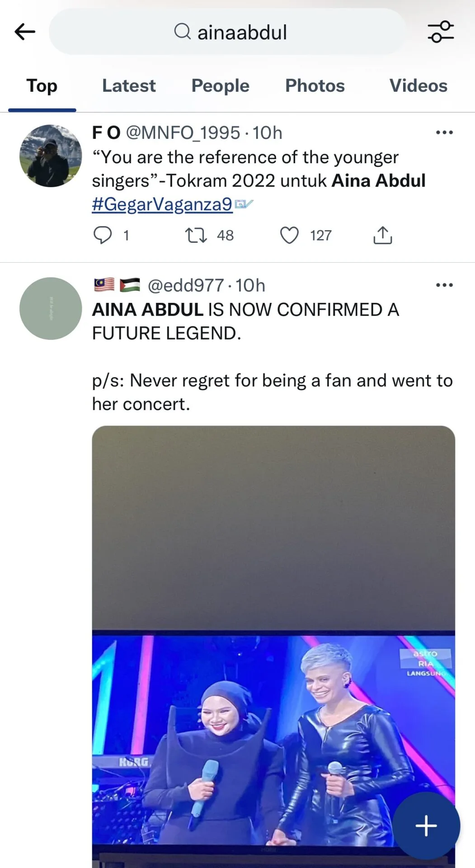Open more options for @MNFO_1995 tweet

444,132
